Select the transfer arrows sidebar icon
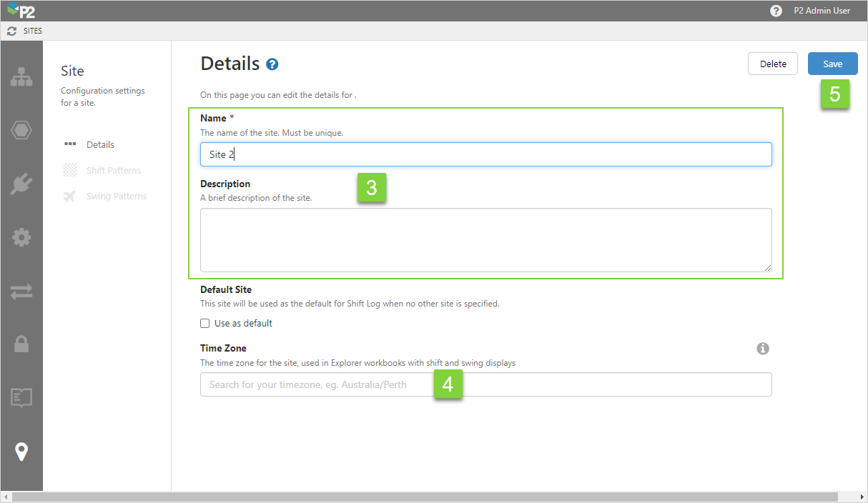This screenshot has width=868, height=503. pyautogui.click(x=21, y=292)
